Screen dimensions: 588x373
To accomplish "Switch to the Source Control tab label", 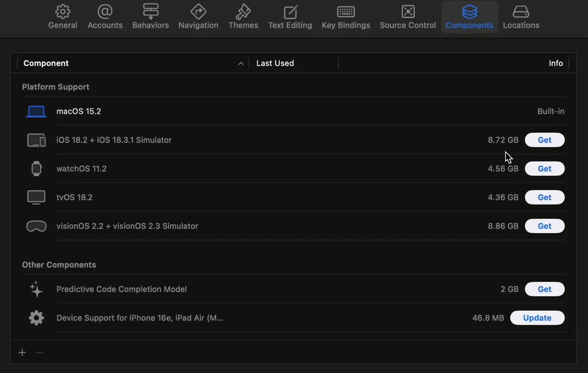I will point(408,25).
